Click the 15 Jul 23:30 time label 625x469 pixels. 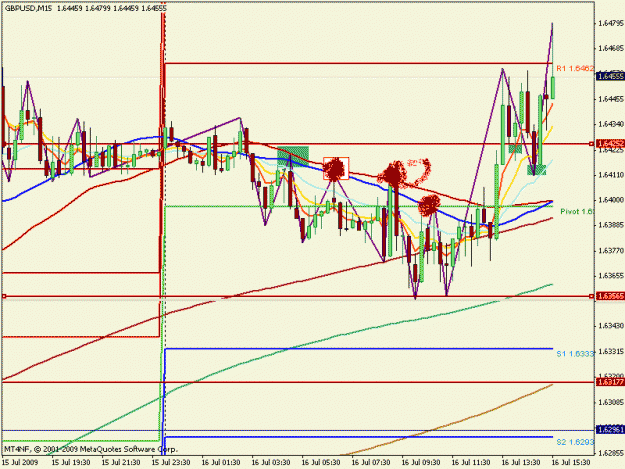(x=171, y=463)
